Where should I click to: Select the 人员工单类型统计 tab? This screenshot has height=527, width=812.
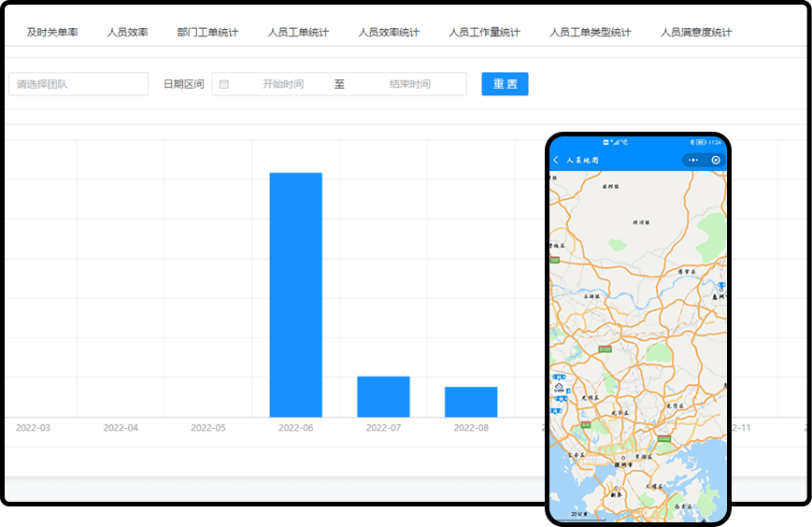pyautogui.click(x=591, y=32)
